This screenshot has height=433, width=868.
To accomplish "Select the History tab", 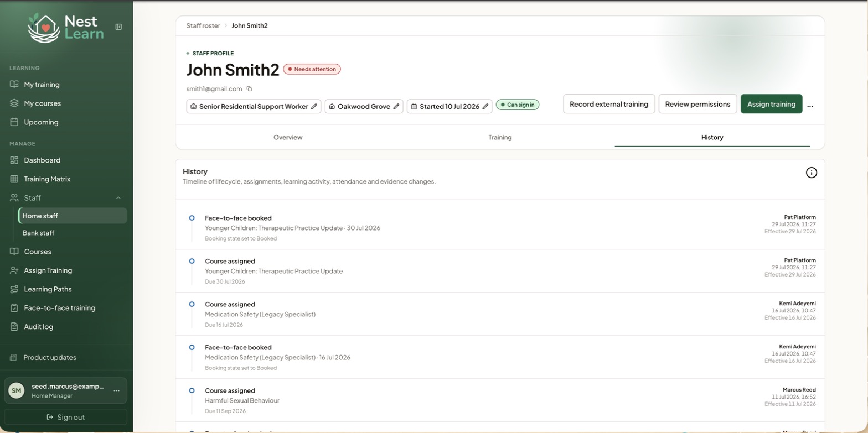I will (712, 137).
